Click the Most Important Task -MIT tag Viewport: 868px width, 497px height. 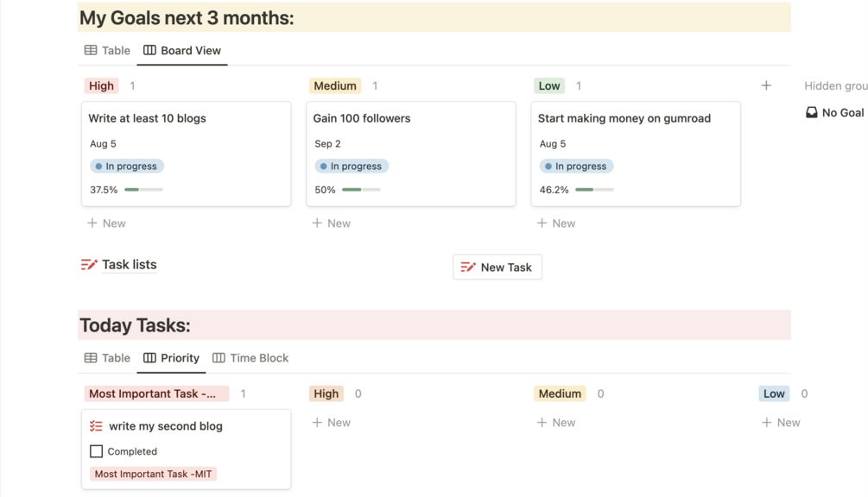point(153,474)
